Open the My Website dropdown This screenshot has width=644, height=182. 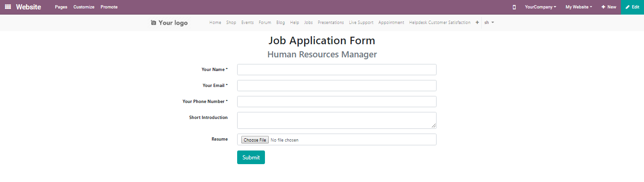click(x=579, y=7)
